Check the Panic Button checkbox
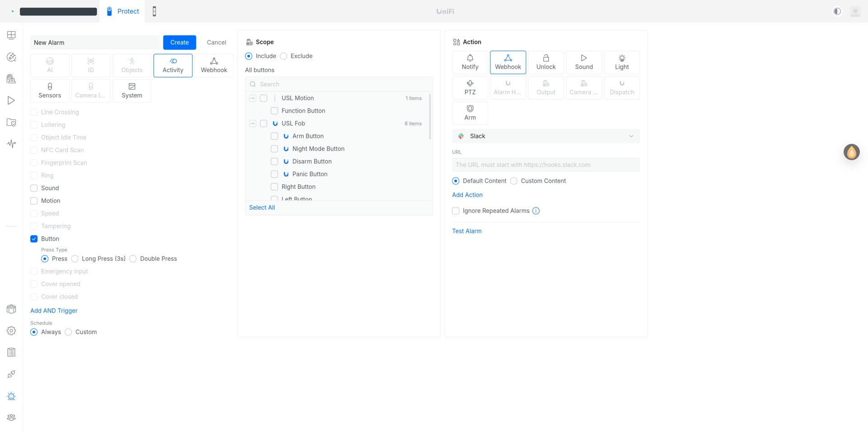 pos(274,174)
